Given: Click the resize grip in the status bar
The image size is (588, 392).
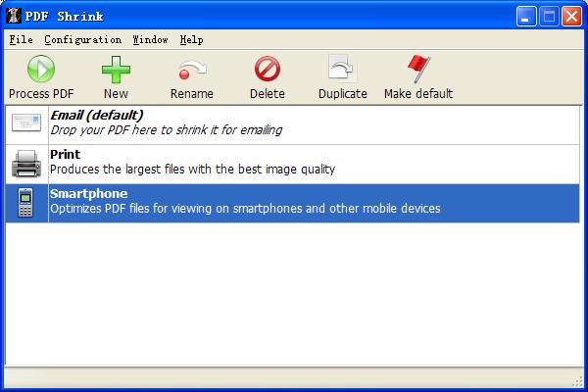Looking at the screenshot, I should pos(578,381).
